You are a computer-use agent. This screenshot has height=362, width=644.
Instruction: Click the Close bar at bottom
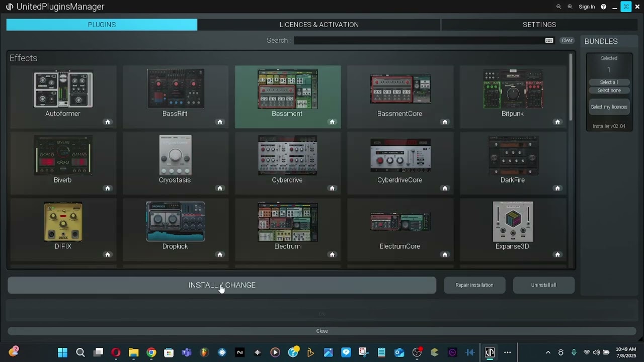322,331
